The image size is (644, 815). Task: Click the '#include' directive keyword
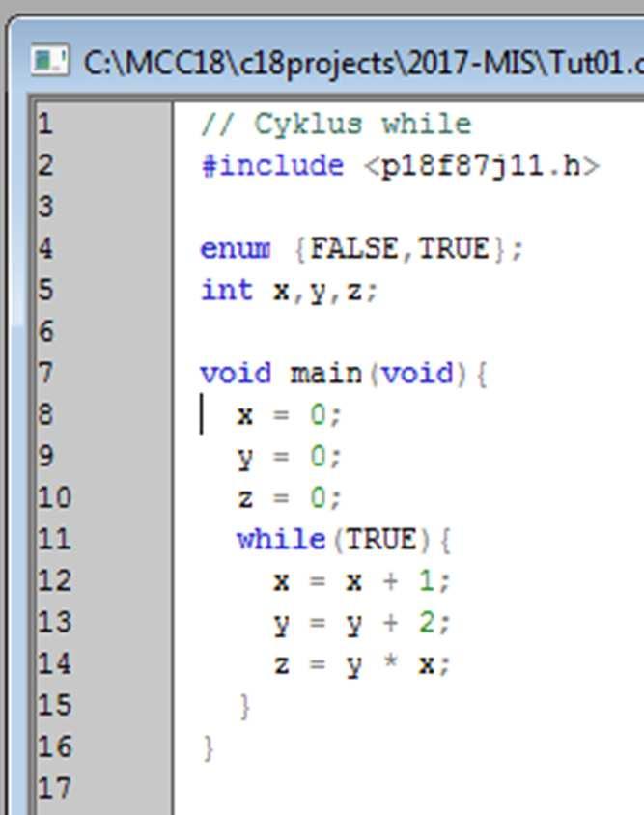coord(272,166)
